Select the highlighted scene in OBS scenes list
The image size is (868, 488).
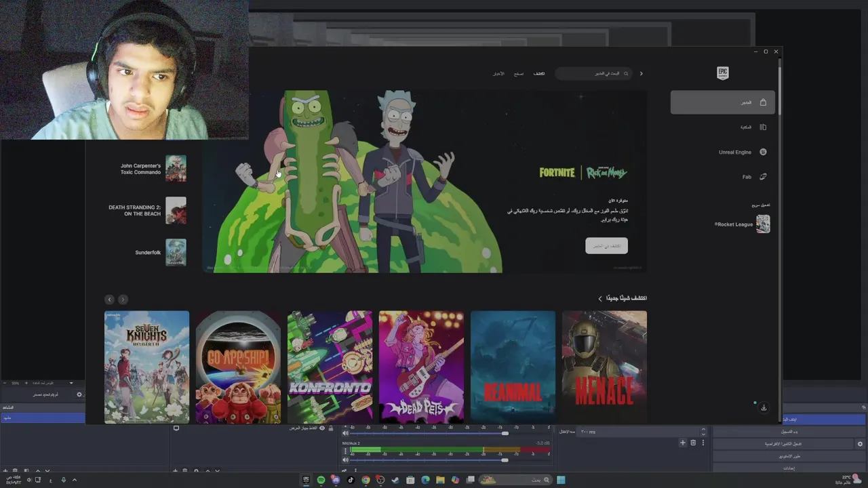[x=43, y=418]
